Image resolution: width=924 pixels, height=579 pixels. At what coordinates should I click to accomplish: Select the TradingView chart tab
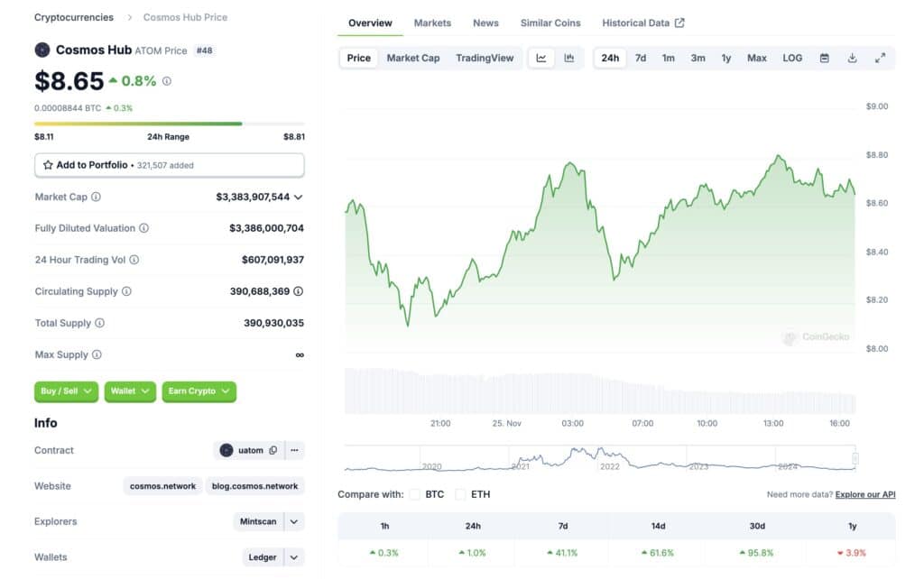click(485, 58)
